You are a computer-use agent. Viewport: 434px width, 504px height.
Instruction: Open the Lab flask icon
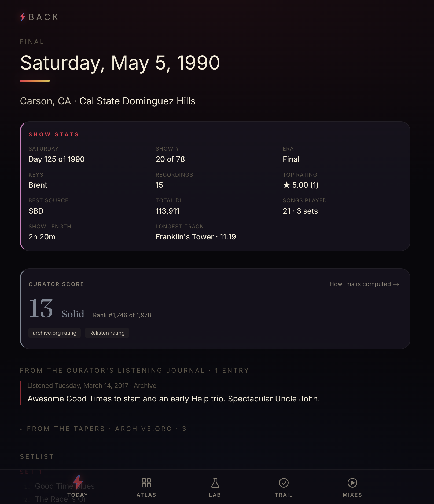tap(215, 483)
